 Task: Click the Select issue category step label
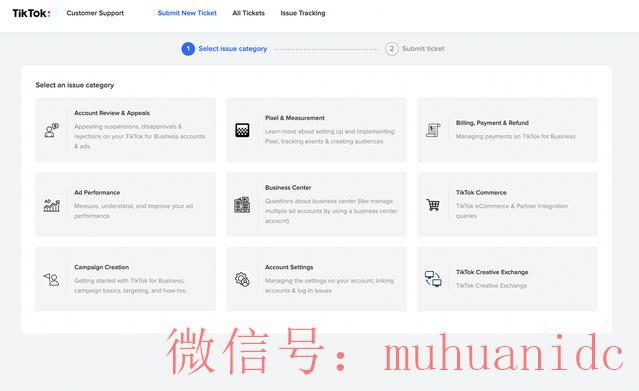click(x=233, y=49)
